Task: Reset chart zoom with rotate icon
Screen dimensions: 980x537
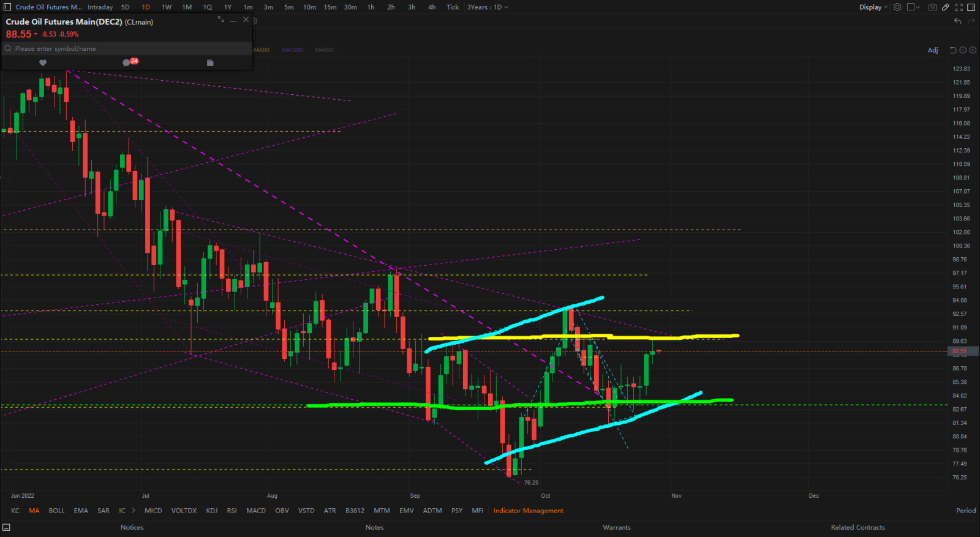Action: tap(952, 50)
